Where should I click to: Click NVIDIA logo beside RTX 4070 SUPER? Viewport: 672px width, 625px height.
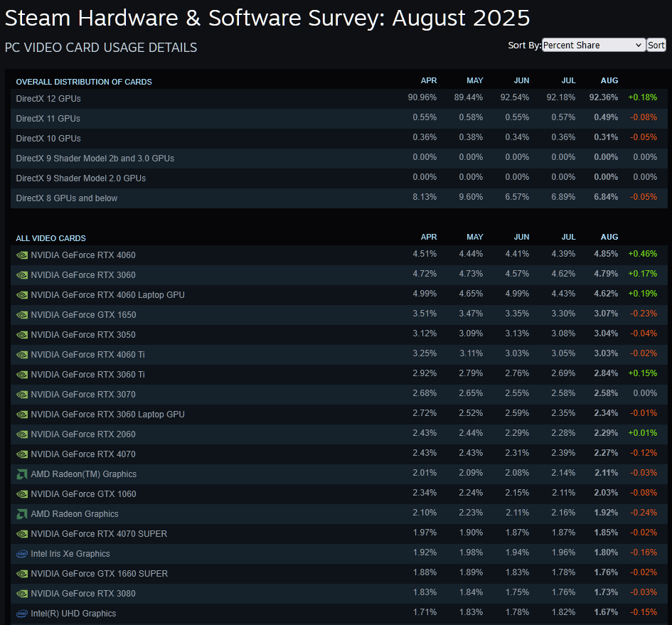point(22,535)
